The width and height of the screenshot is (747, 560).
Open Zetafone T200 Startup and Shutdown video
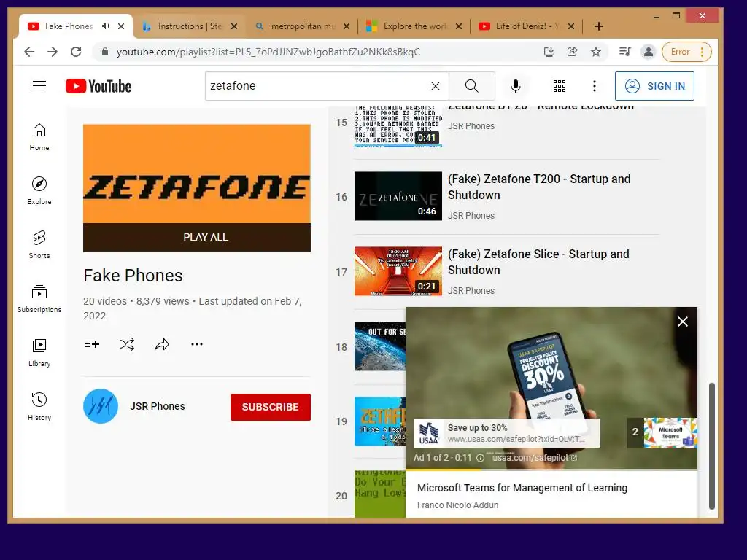click(x=539, y=187)
